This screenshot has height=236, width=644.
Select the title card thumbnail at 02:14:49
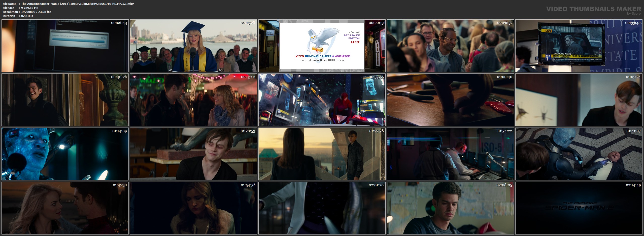tap(579, 208)
